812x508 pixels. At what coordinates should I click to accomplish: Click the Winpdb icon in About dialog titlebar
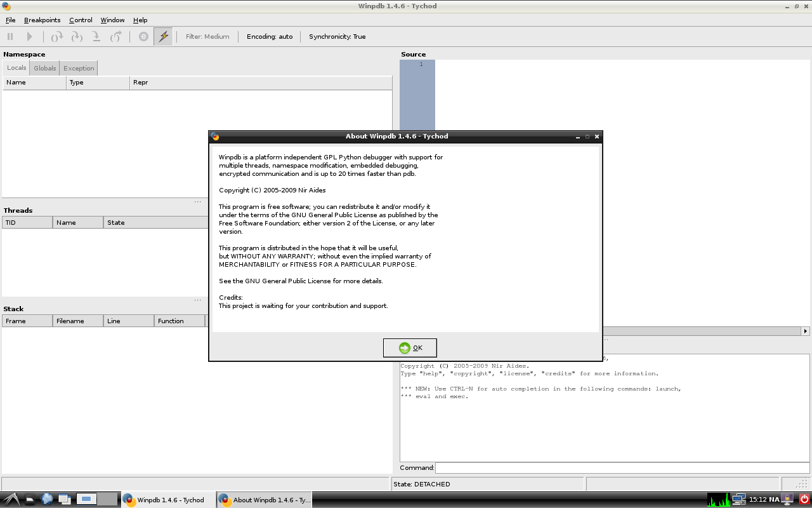click(215, 137)
